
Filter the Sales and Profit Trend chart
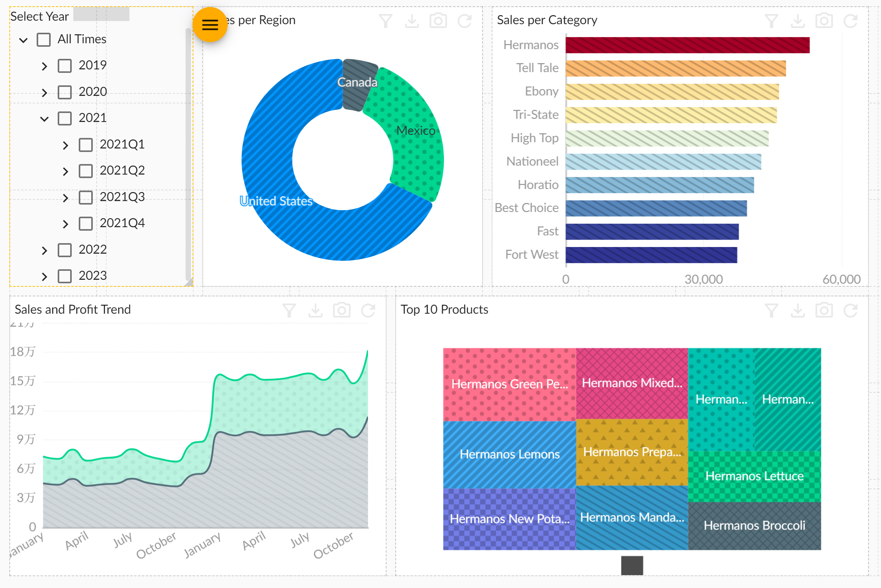[289, 311]
